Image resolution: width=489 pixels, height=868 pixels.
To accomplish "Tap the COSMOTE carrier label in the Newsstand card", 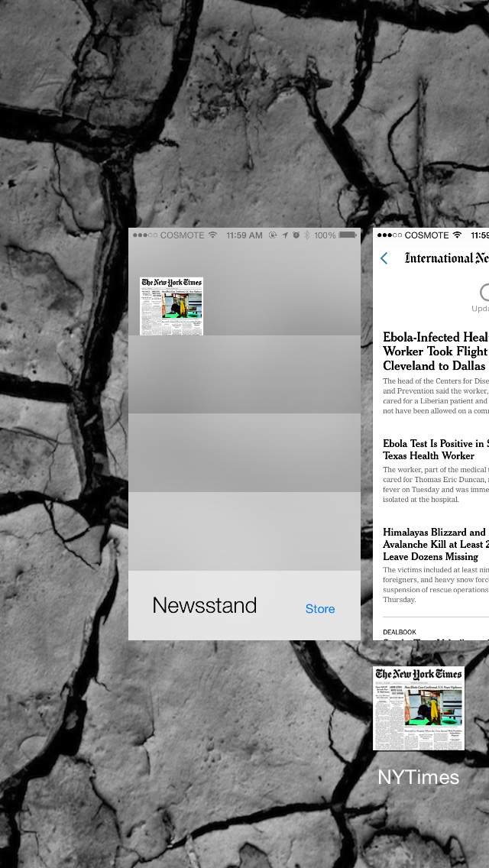I will pyautogui.click(x=182, y=235).
